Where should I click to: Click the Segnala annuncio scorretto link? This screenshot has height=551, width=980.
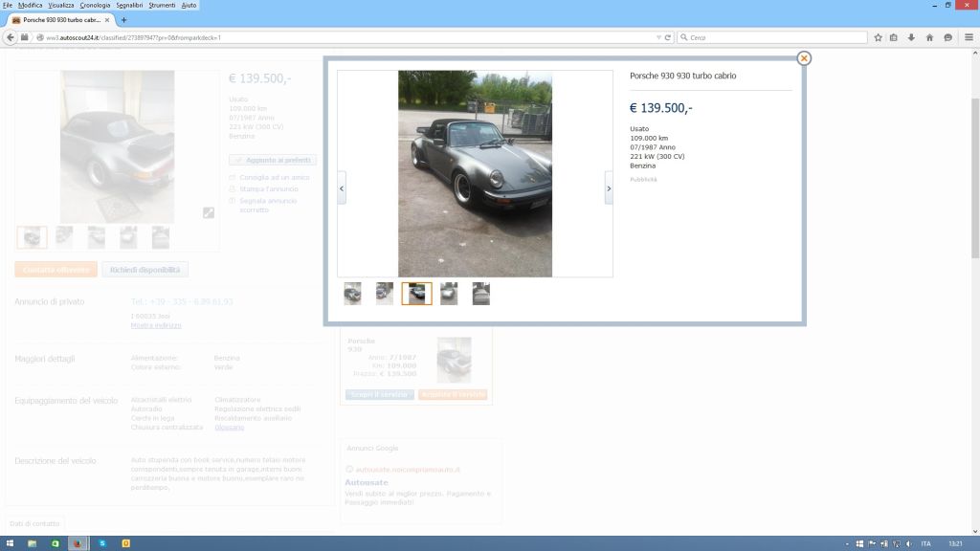click(x=268, y=205)
